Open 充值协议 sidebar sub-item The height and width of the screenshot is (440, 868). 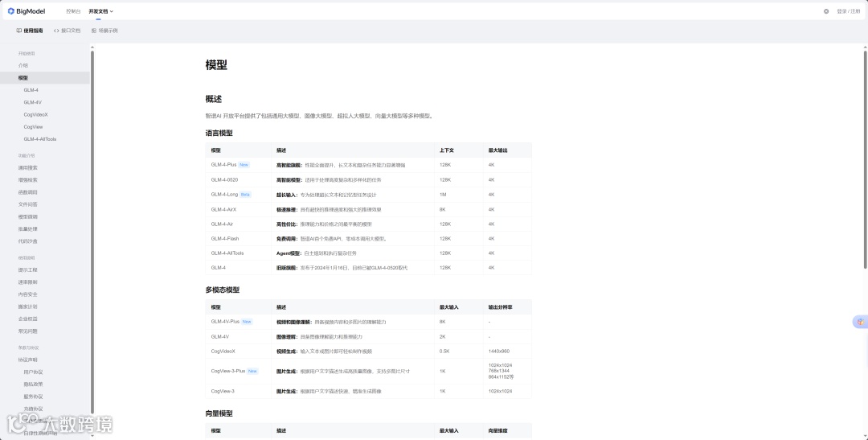tap(33, 409)
